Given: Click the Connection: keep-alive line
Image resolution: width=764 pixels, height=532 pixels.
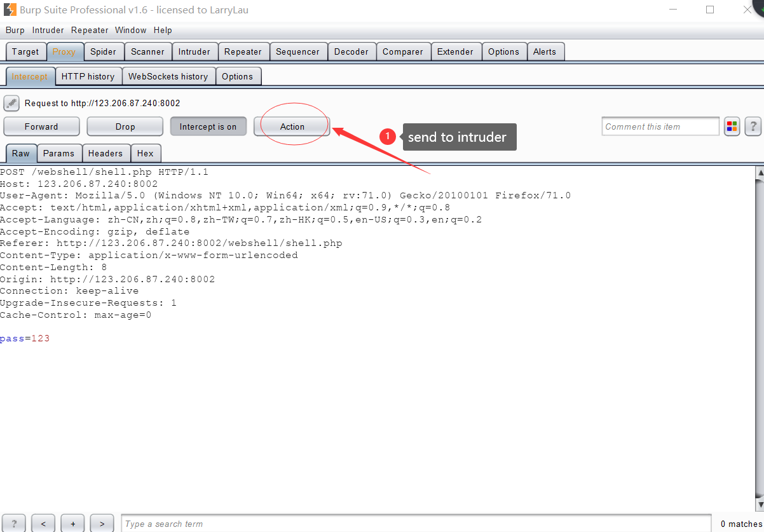Looking at the screenshot, I should pyautogui.click(x=69, y=291).
